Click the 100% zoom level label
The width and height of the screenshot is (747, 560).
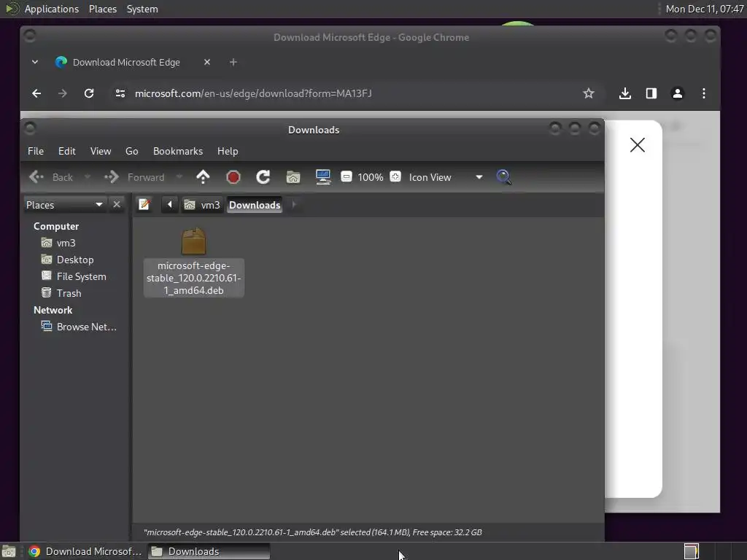coord(370,177)
